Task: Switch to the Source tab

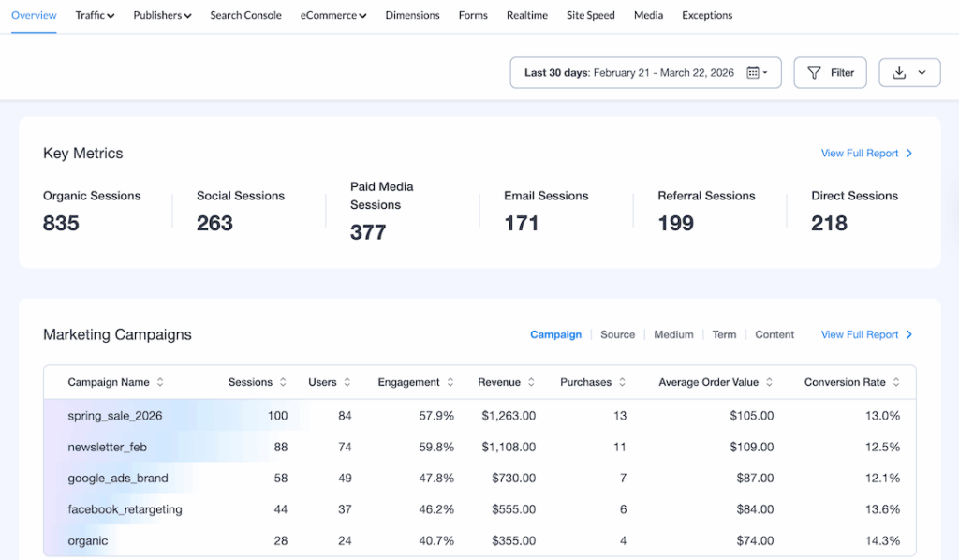Action: click(617, 334)
